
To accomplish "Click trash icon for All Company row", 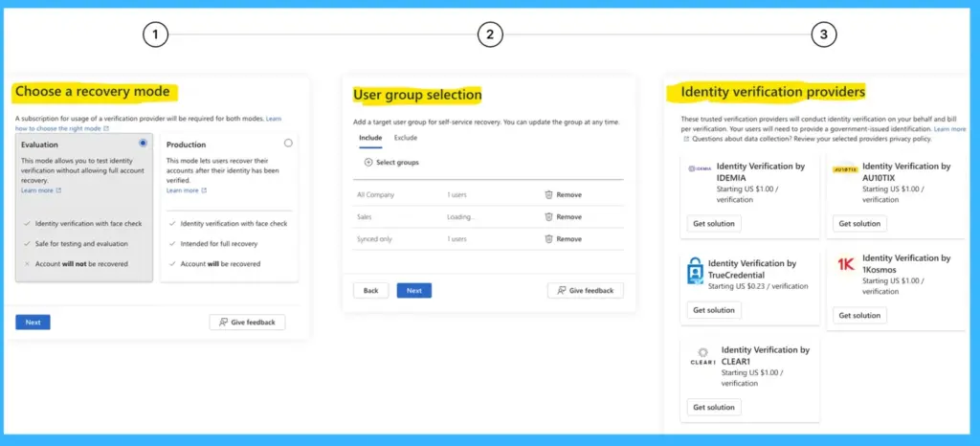I will 548,195.
